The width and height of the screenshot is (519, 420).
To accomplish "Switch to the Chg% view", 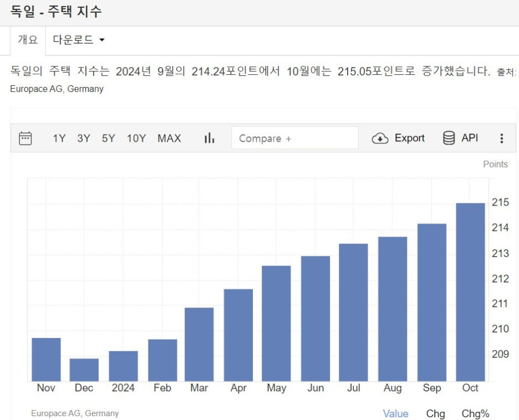I will tap(475, 414).
